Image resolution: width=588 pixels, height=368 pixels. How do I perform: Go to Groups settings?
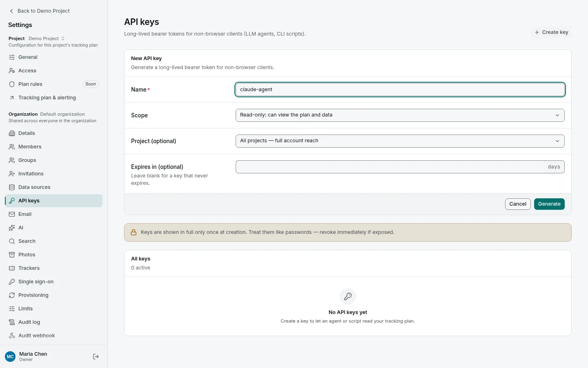[x=53, y=160]
